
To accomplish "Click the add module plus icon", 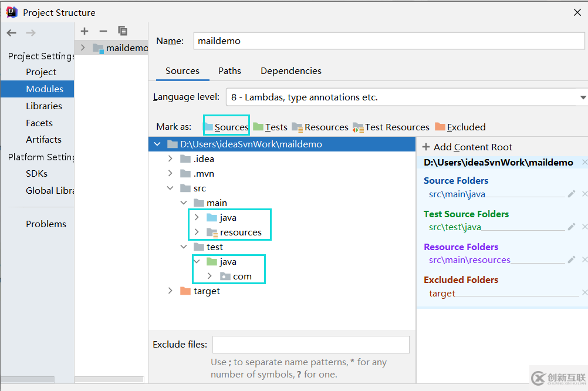I will 85,31.
